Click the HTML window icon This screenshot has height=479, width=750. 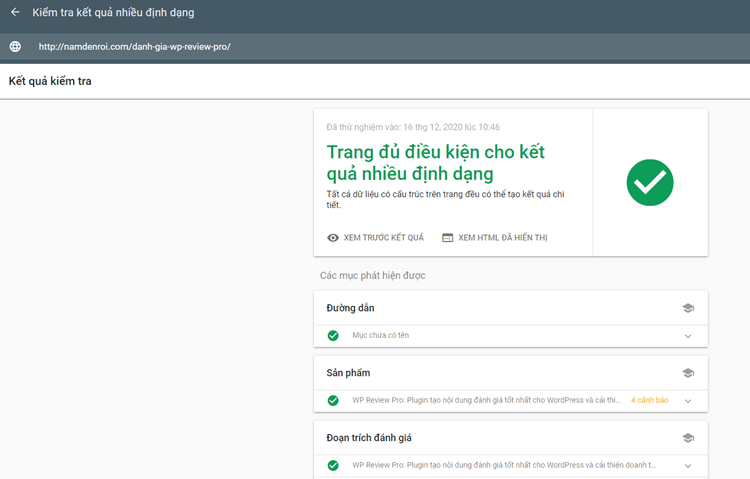pyautogui.click(x=448, y=238)
